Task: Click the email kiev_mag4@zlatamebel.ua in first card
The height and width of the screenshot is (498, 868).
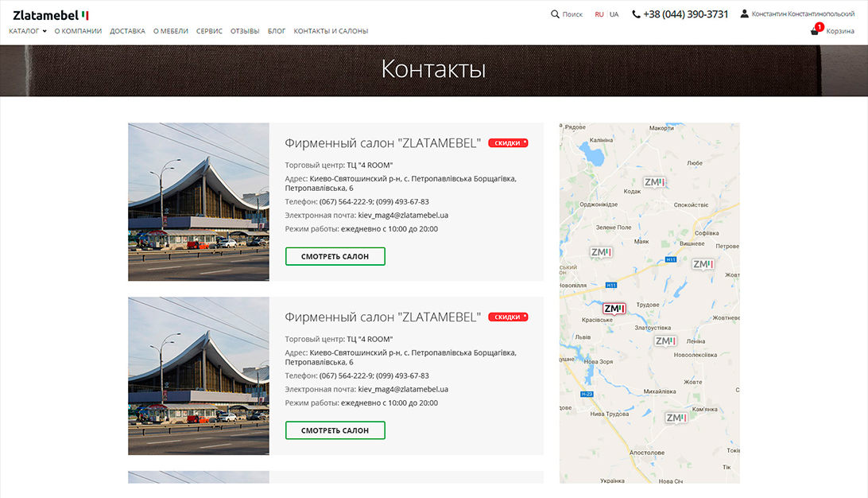Action: coord(403,215)
